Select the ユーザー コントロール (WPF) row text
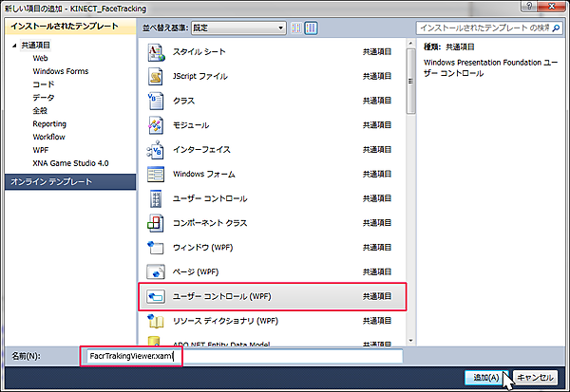 coord(221,296)
